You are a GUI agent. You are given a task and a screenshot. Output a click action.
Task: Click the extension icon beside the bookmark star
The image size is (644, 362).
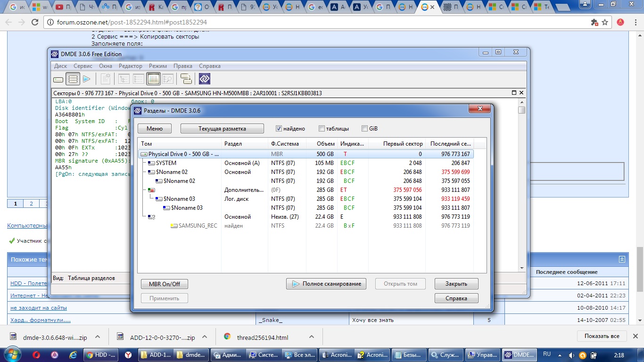pos(594,22)
